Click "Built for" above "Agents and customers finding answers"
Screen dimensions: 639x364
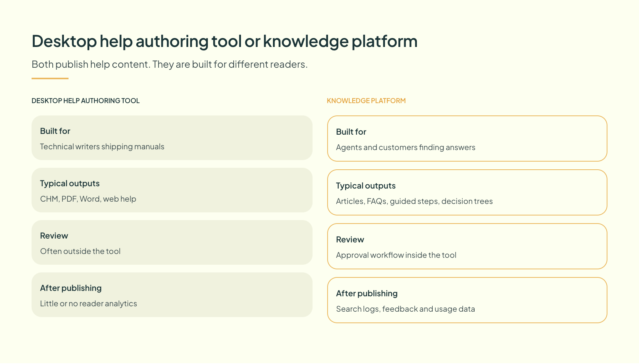[x=351, y=132]
